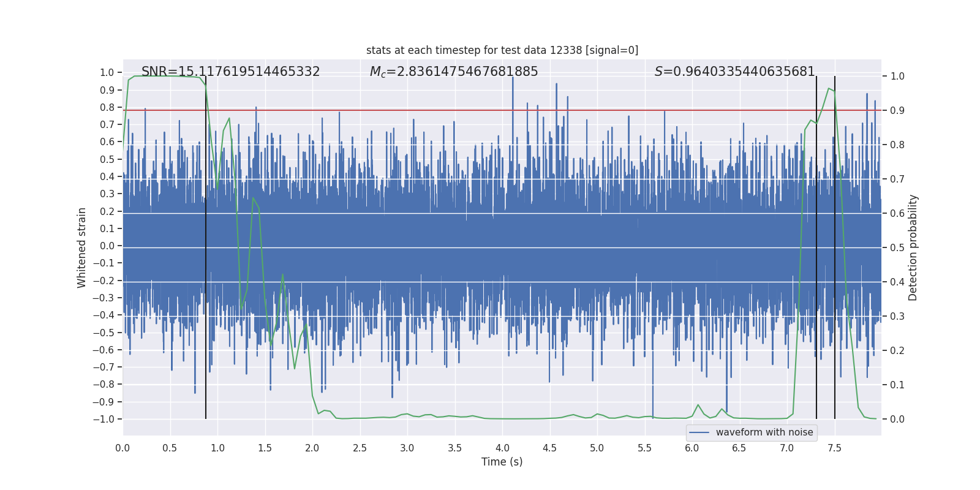980x490 pixels.
Task: Click the black vertical marker near 0.9 seconds
Action: pos(206,247)
